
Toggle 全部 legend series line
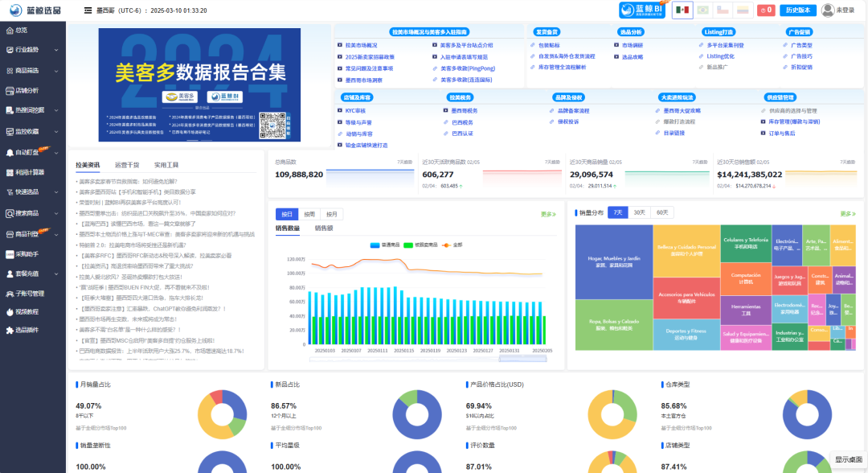(x=452, y=245)
